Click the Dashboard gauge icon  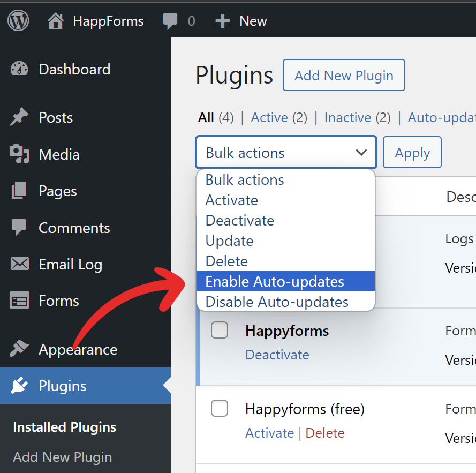click(19, 69)
